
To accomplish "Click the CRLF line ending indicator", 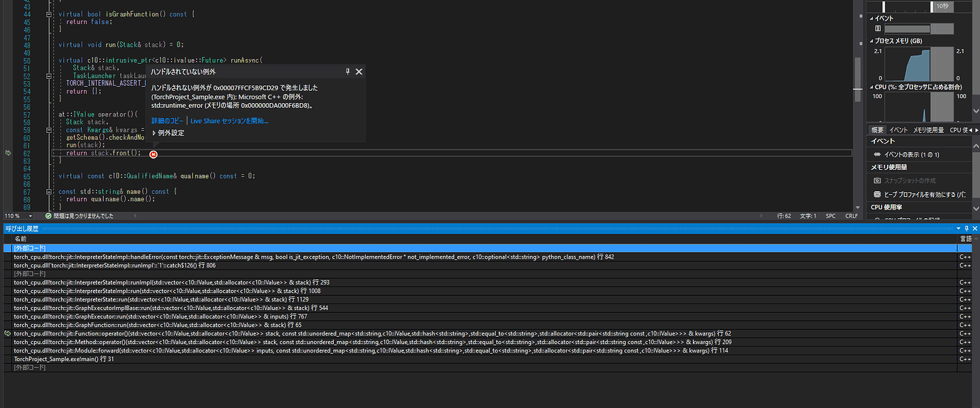I will pyautogui.click(x=851, y=215).
